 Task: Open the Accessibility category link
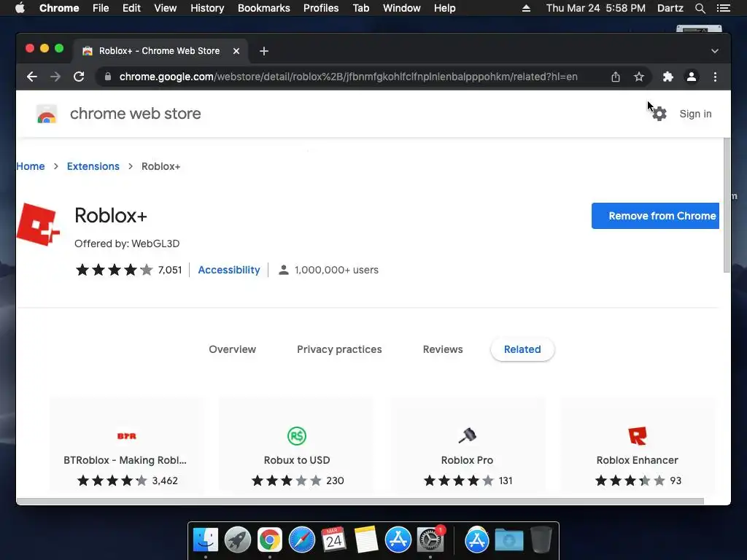coord(228,270)
